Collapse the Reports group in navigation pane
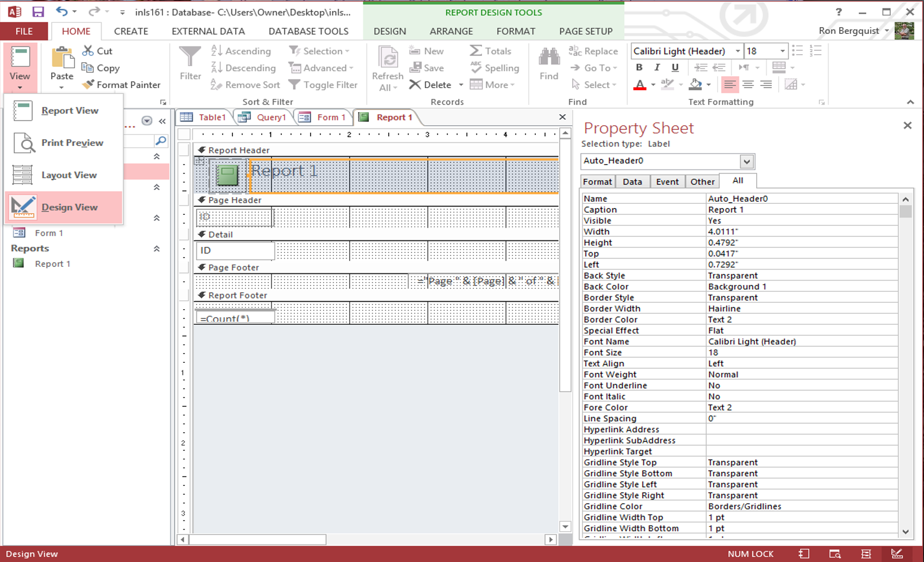The image size is (924, 562). click(x=156, y=249)
